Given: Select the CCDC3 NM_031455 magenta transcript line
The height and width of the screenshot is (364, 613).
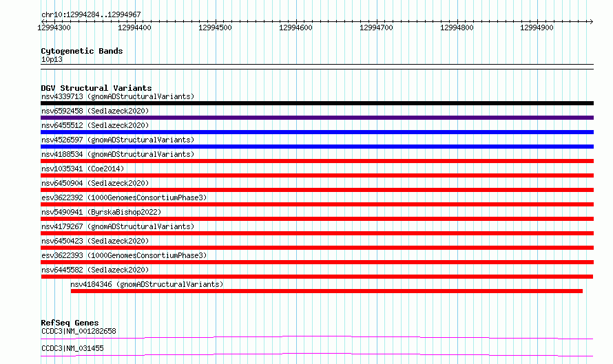Looking at the screenshot, I should [317, 354].
